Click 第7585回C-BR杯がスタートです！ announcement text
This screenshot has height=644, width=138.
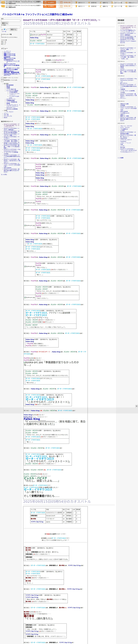click(55, 56)
